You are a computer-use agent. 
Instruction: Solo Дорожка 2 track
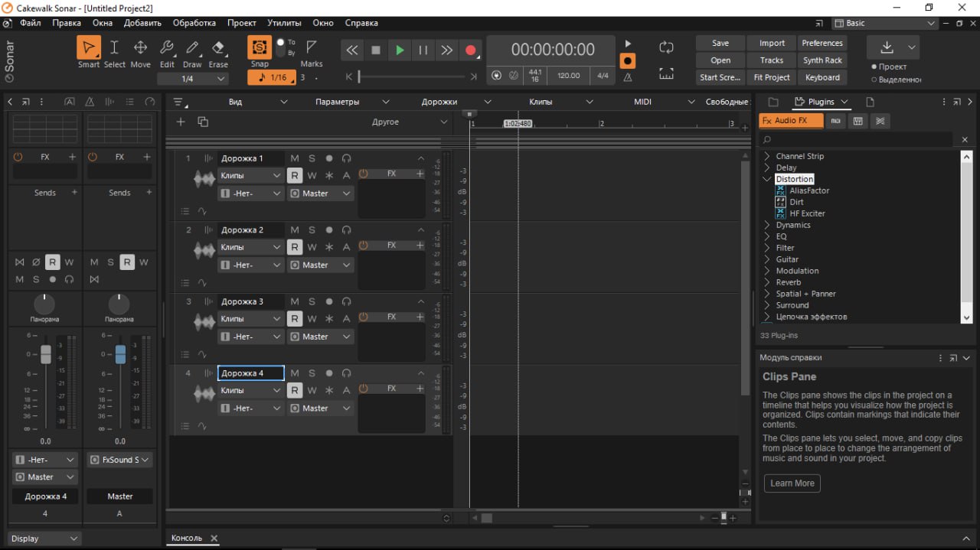coord(312,230)
